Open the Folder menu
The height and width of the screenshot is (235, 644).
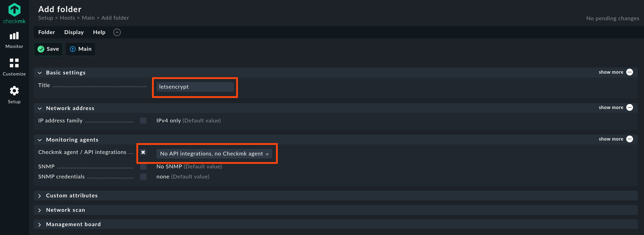pyautogui.click(x=47, y=32)
